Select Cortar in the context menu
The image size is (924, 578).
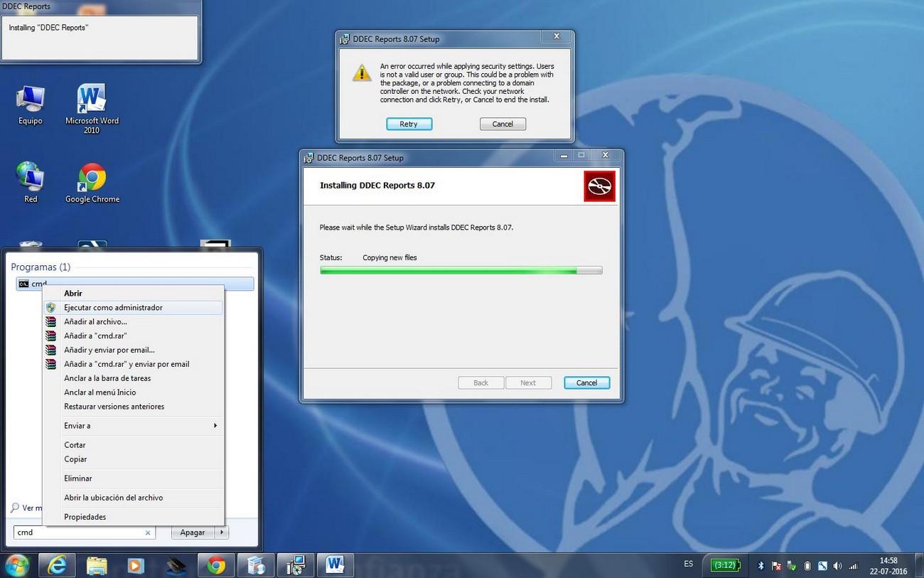133,445
